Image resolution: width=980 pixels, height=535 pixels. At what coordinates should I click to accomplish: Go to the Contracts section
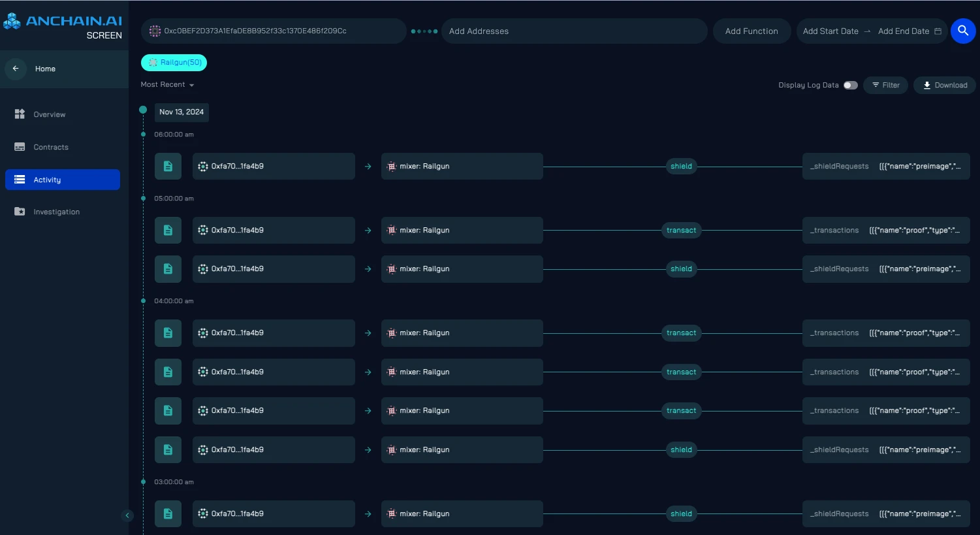click(x=51, y=147)
